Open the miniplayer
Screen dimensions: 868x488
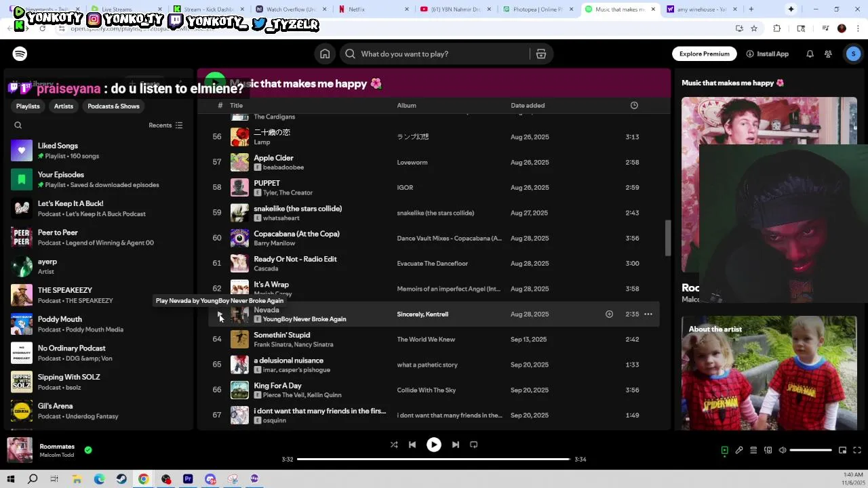(842, 450)
